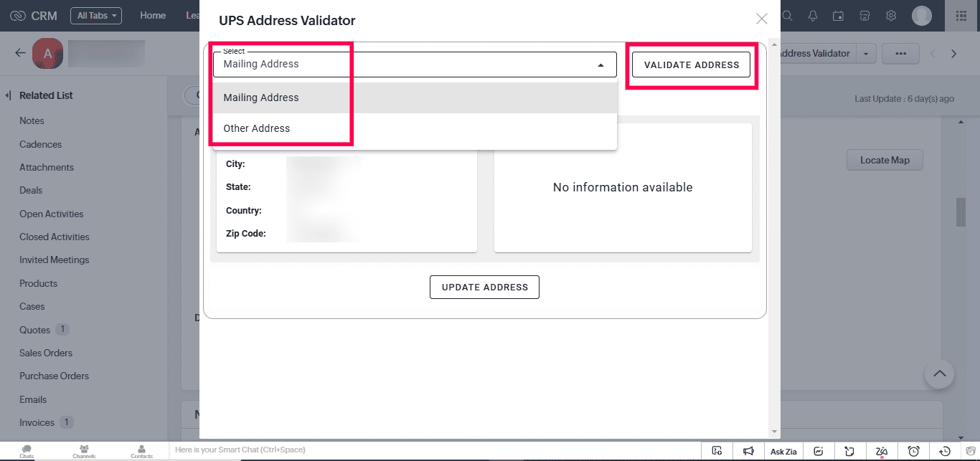980x461 pixels.
Task: Click the UPDATE ADDRESS button
Action: (484, 287)
